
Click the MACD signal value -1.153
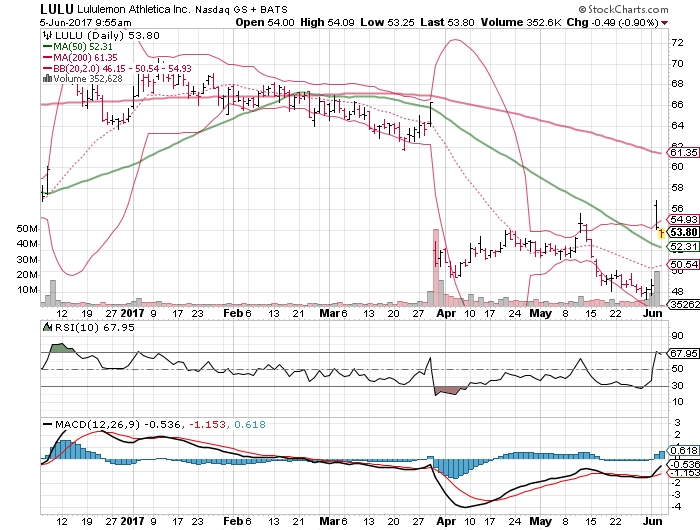[208, 424]
